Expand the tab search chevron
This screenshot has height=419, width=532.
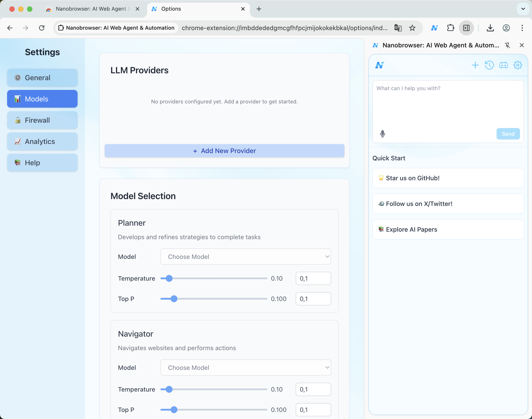click(x=523, y=9)
